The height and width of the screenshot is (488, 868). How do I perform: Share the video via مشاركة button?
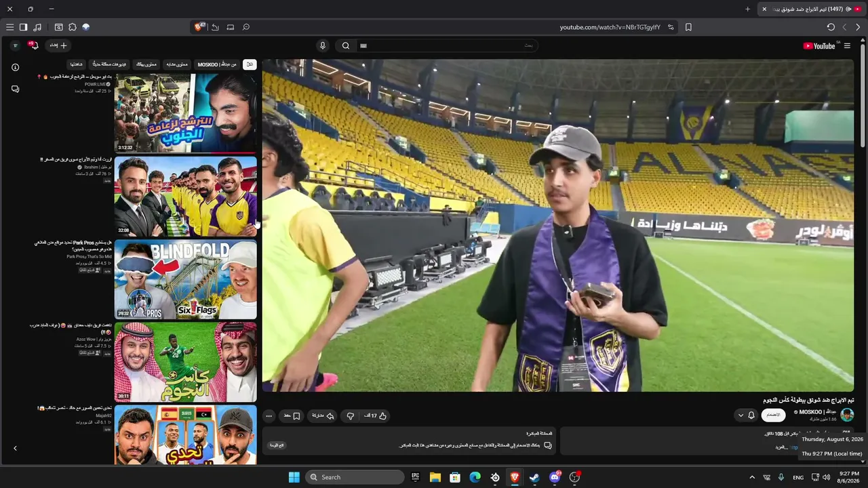[x=322, y=415]
